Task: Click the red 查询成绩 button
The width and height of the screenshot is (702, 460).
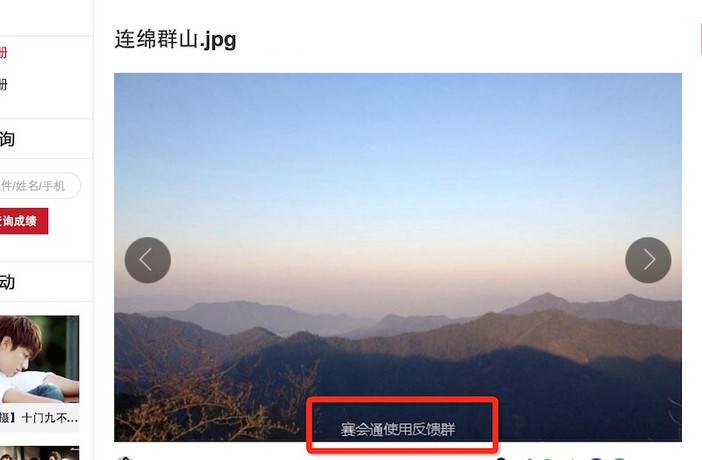Action: [x=23, y=221]
